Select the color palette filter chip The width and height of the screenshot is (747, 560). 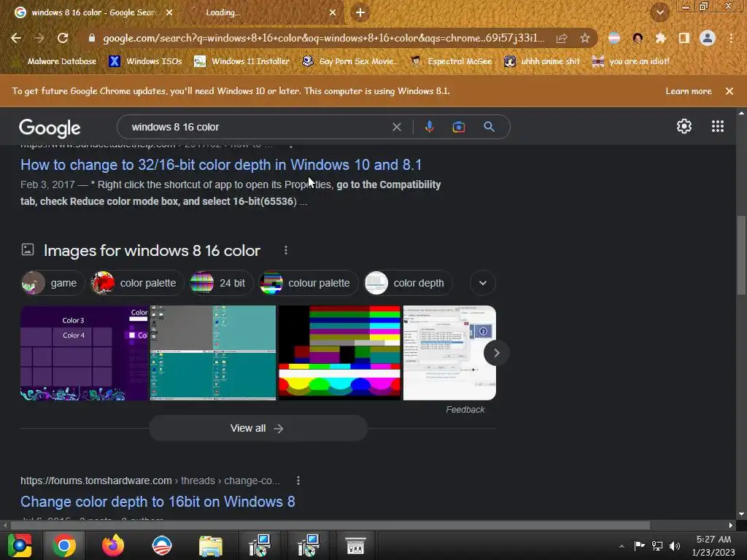coord(136,283)
